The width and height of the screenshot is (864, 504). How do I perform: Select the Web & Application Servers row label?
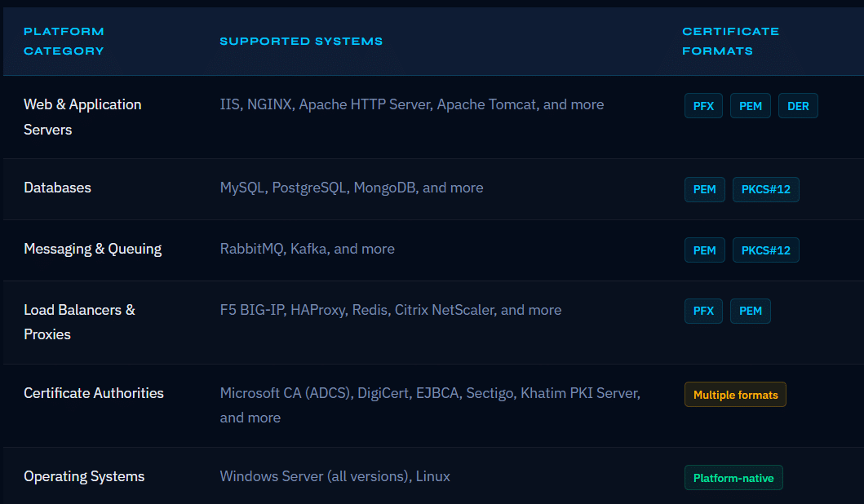[x=82, y=117]
